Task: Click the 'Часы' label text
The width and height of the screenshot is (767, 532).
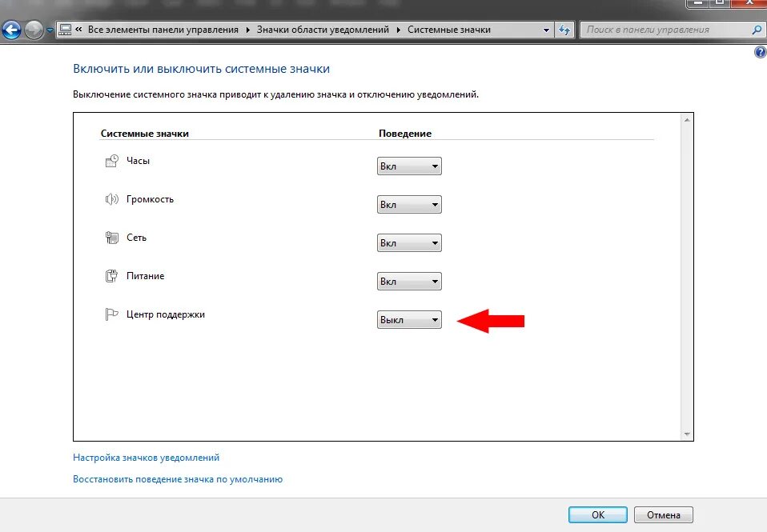Action: (138, 161)
